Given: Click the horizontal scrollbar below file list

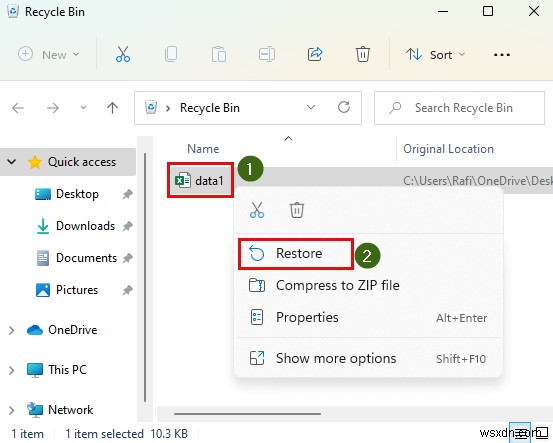Looking at the screenshot, I should (247, 413).
